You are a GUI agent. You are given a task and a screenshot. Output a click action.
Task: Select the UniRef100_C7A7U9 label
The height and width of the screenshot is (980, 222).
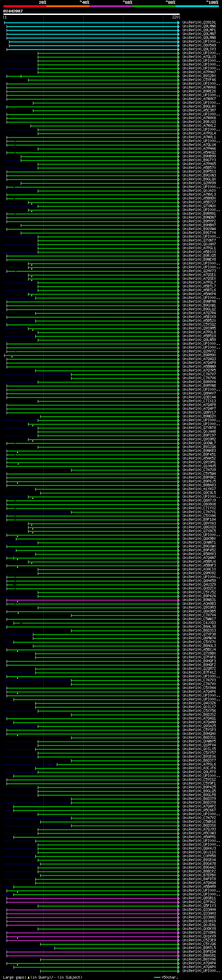[x=199, y=470]
